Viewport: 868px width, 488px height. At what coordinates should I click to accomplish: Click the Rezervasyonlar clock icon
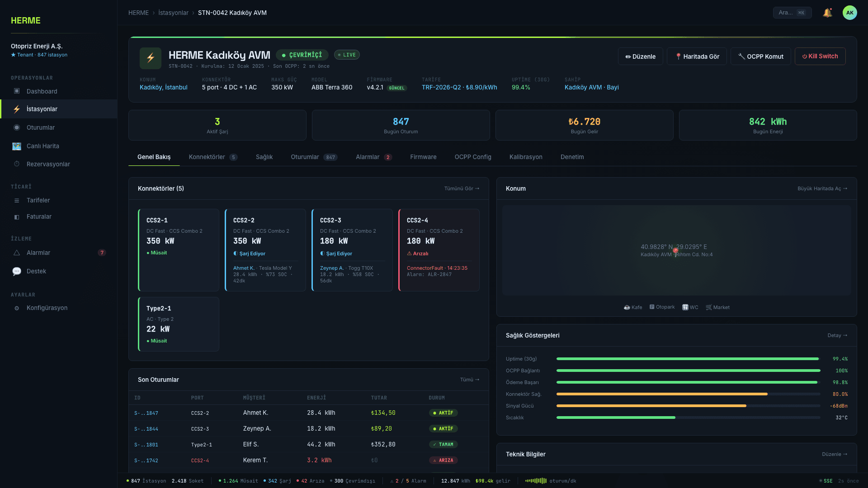click(x=17, y=164)
